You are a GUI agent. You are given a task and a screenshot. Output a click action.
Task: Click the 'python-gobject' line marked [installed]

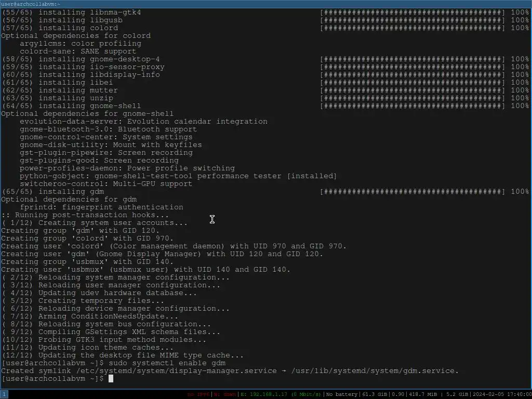(178, 176)
